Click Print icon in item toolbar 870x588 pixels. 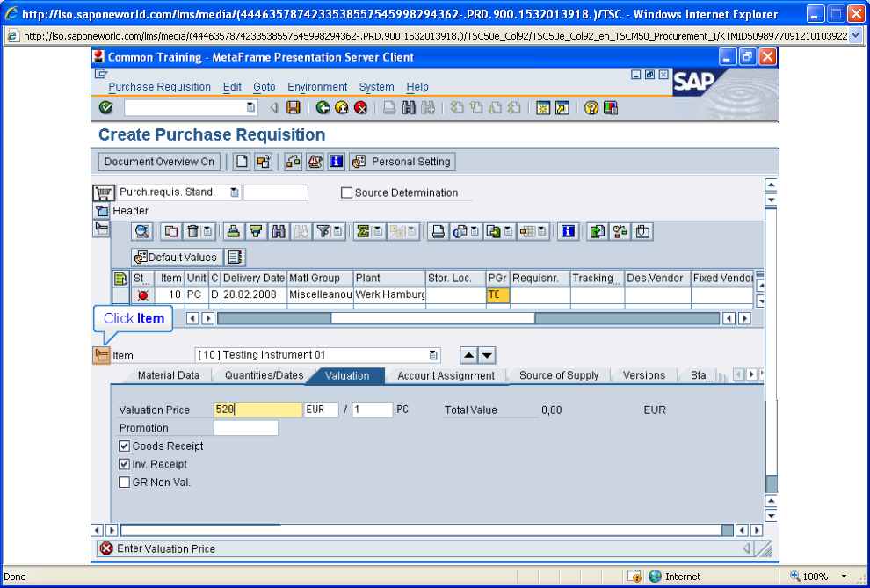tap(439, 231)
